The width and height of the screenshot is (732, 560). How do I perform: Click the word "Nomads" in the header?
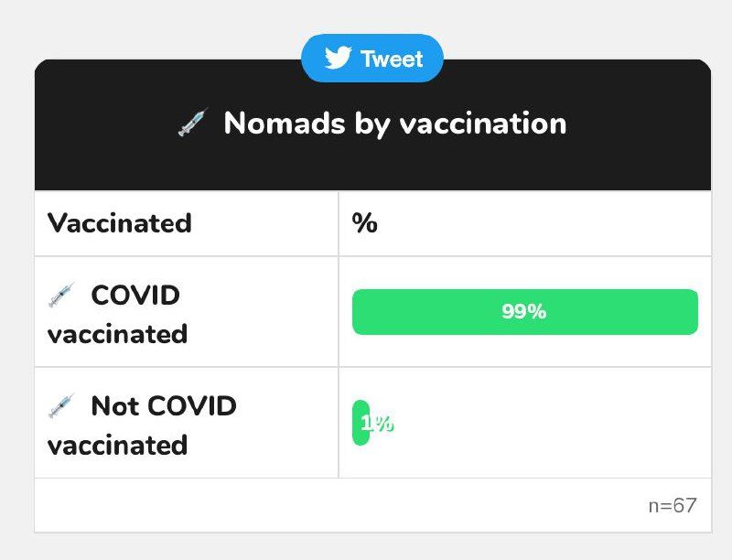[x=285, y=124]
